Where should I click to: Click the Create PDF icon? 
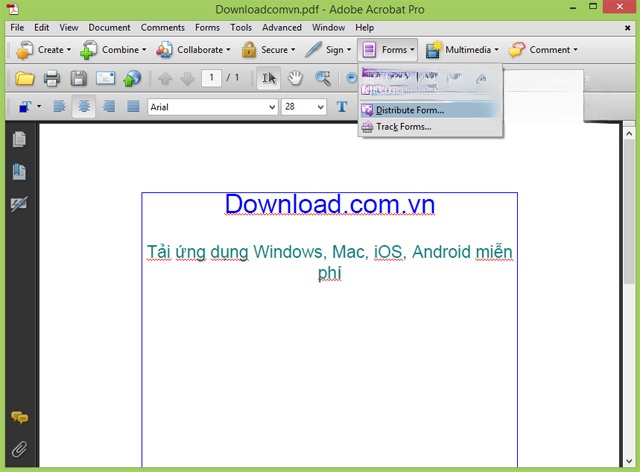pos(24,50)
